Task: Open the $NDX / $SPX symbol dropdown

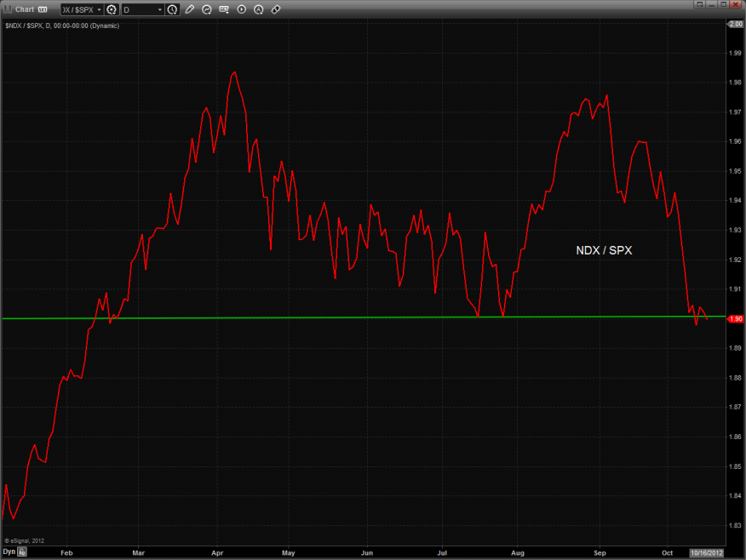Action: pos(81,9)
